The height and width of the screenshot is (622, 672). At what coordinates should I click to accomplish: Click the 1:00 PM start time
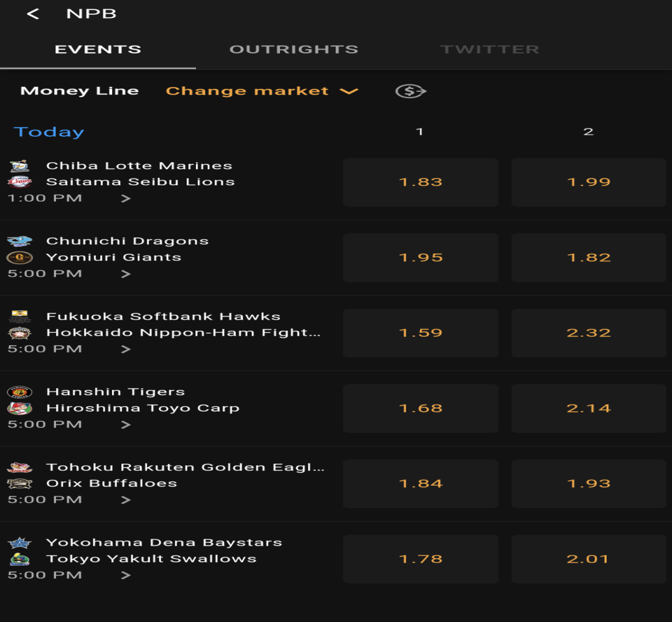click(45, 198)
